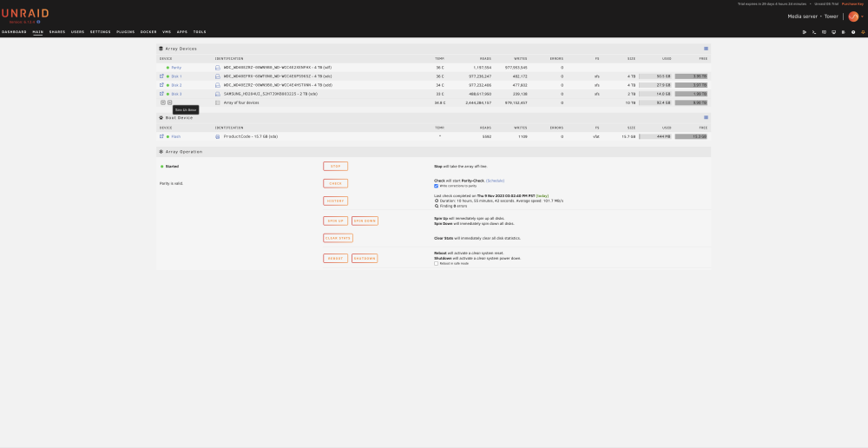Click the Disk 3 Samsung drive icon
868x448 pixels.
218,94
